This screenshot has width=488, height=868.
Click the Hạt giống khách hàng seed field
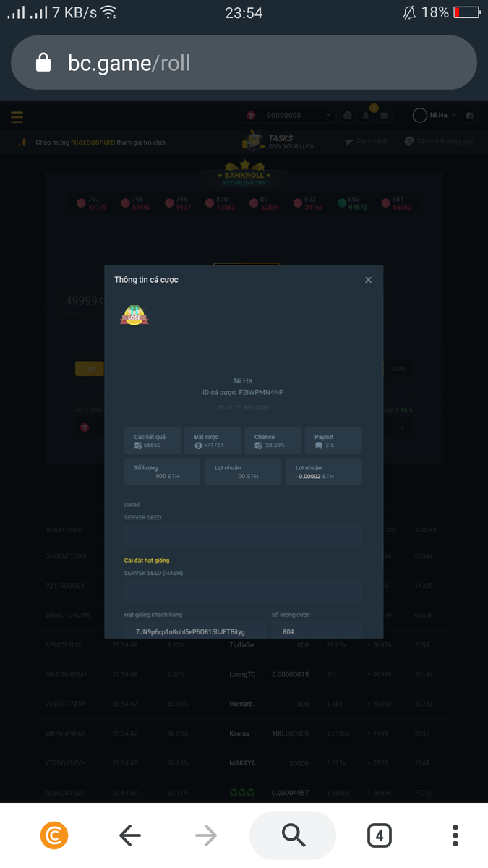click(x=194, y=631)
